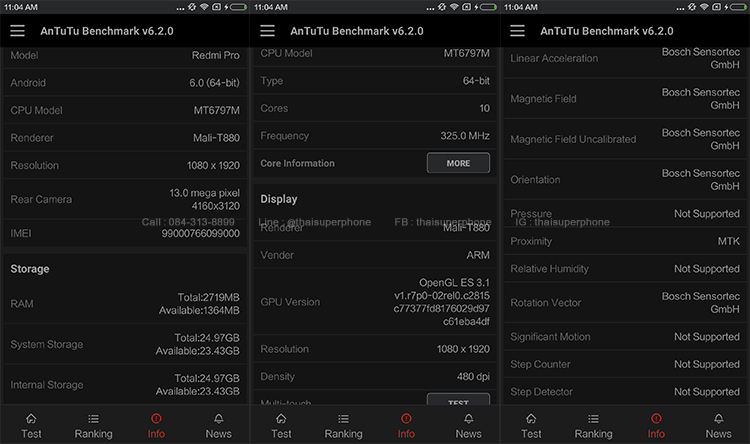Viewport: 750px width, 444px height.
Task: Select the IMEI number value
Action: pyautogui.click(x=200, y=233)
